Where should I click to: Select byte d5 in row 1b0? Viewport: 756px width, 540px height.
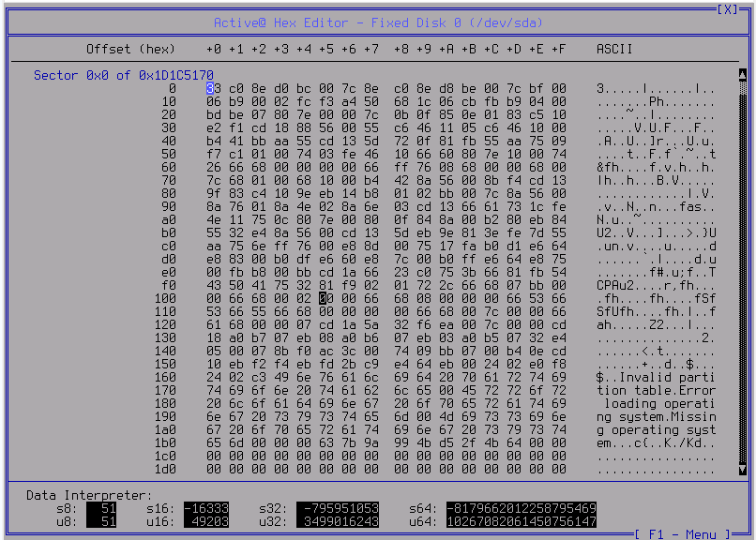click(x=446, y=443)
